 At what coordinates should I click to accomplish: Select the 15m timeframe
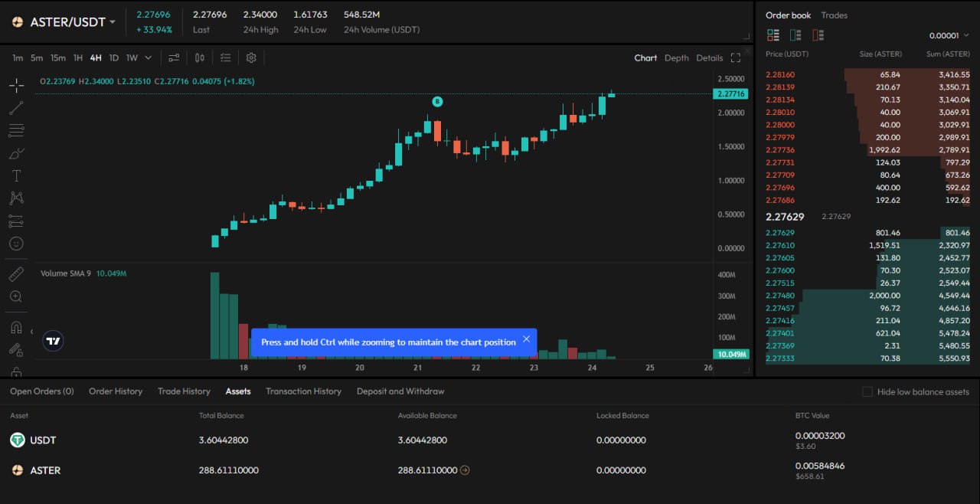point(58,57)
